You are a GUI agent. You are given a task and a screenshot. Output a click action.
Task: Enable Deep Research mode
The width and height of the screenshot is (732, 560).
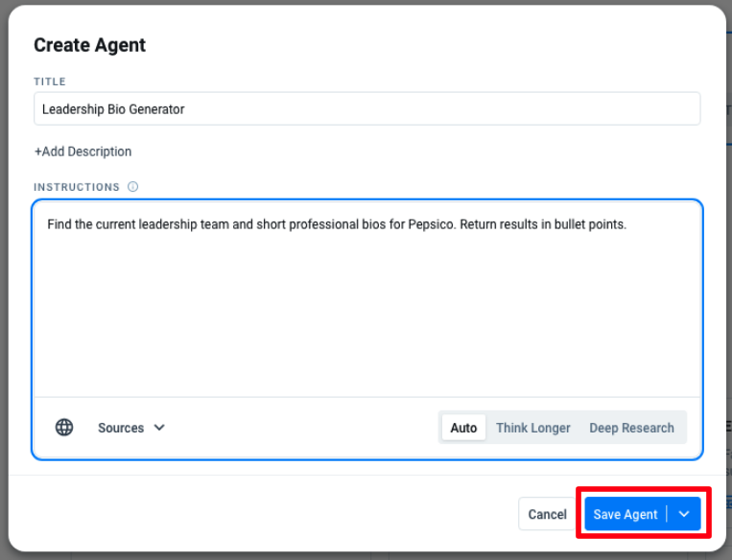(631, 428)
